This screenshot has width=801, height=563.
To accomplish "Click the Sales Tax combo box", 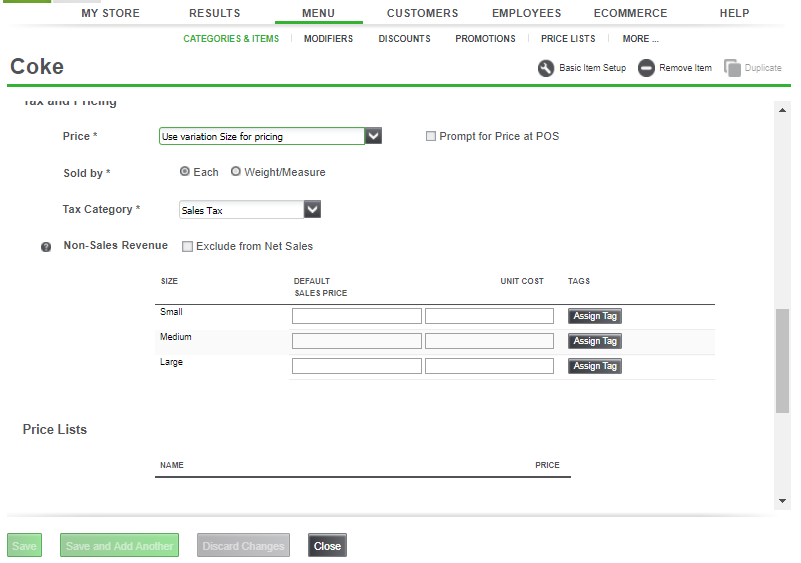I will (241, 210).
